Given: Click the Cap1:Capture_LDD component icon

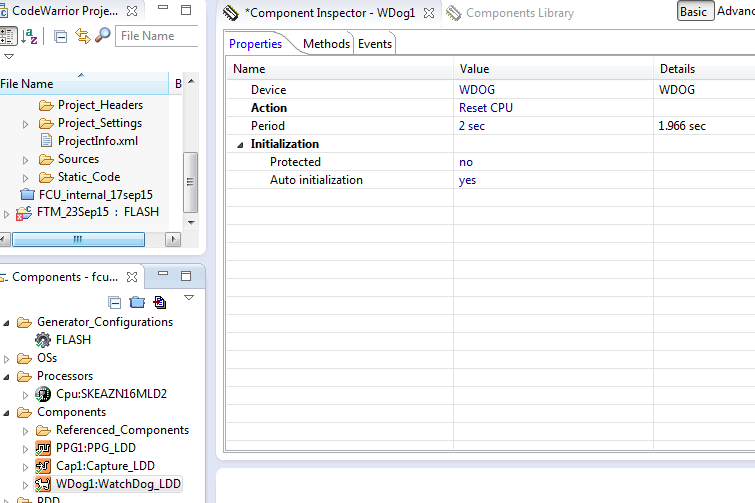Looking at the screenshot, I should pyautogui.click(x=43, y=466).
